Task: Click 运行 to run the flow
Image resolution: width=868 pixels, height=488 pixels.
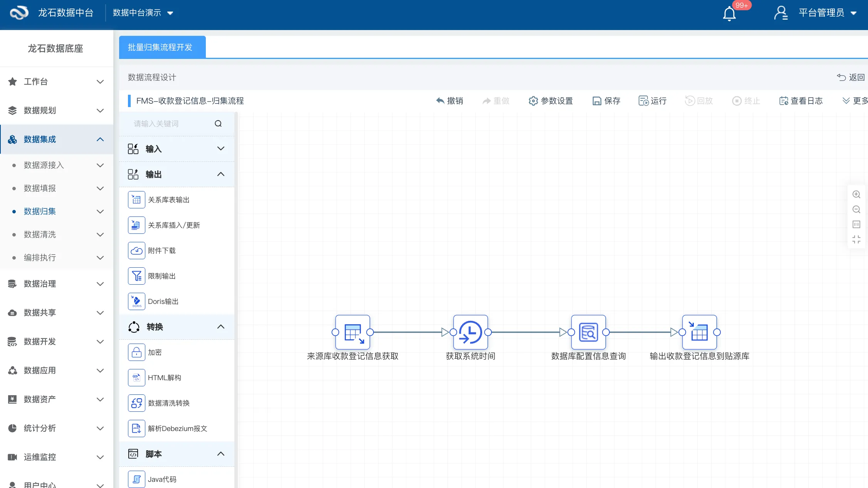Action: [653, 101]
